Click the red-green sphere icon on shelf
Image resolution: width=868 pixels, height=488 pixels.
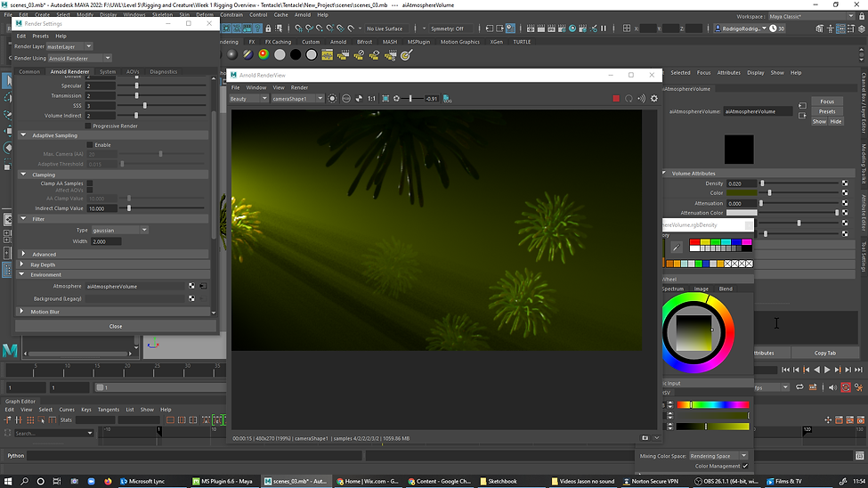264,54
